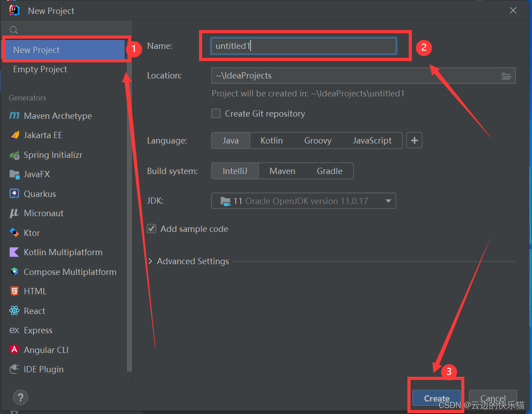Select JavaScript language
Viewport: 532px width, 414px height.
coord(372,140)
